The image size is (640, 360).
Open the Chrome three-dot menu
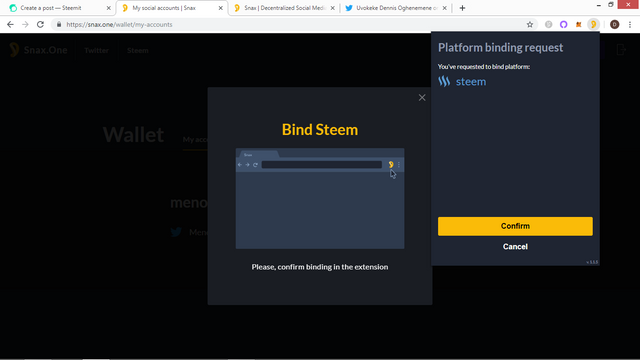pos(630,24)
